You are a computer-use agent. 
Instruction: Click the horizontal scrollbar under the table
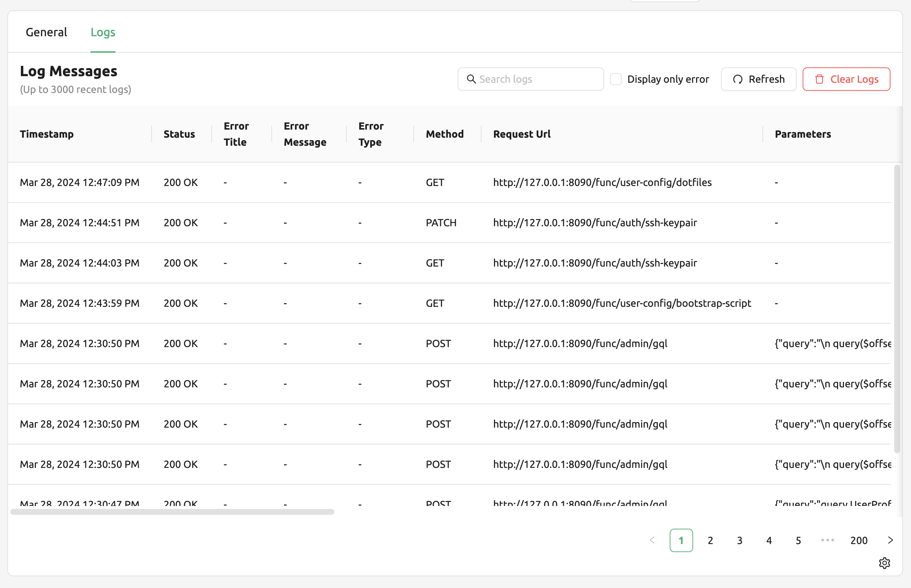pyautogui.click(x=172, y=511)
